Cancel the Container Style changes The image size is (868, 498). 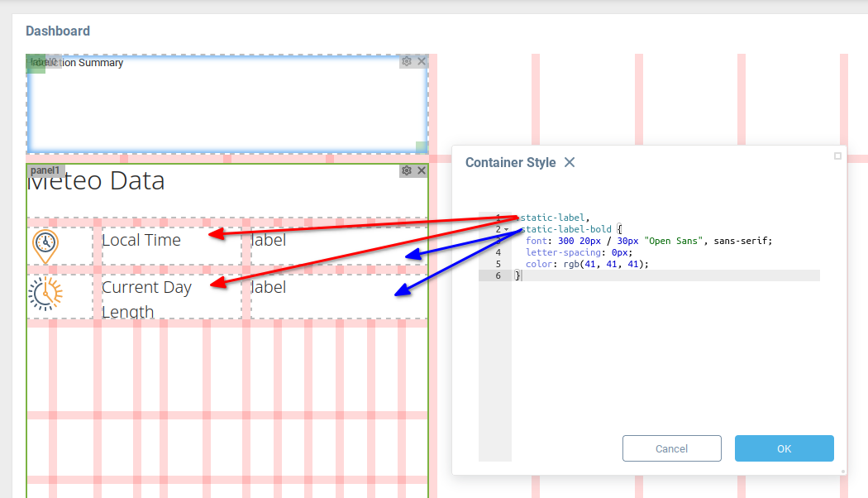pos(671,448)
